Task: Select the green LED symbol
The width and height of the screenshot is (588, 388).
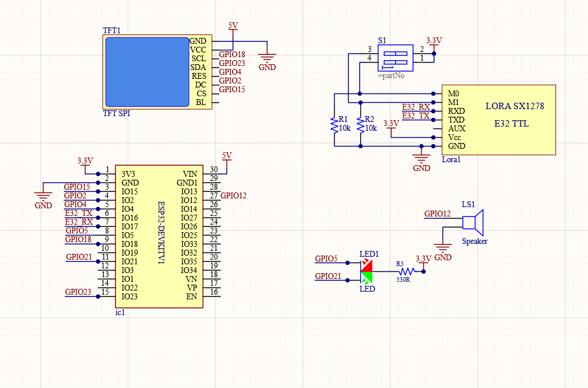Action: coord(367,277)
